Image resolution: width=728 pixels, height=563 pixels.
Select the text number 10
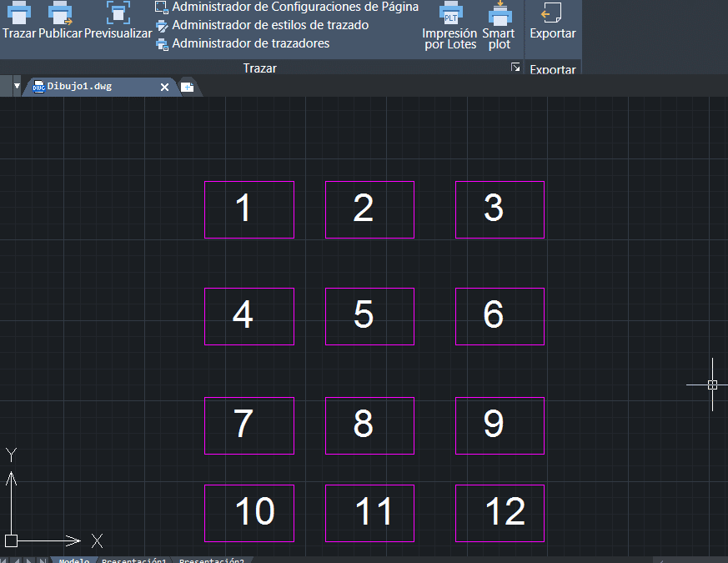click(255, 511)
